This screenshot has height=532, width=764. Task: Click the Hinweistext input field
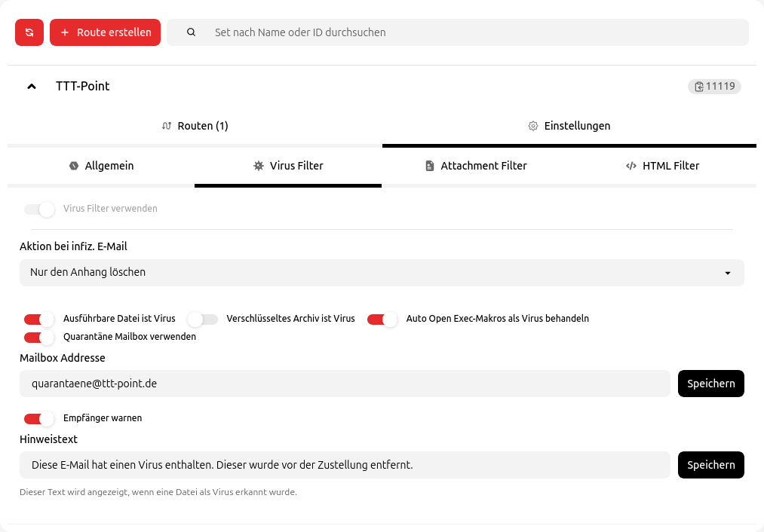pos(345,465)
